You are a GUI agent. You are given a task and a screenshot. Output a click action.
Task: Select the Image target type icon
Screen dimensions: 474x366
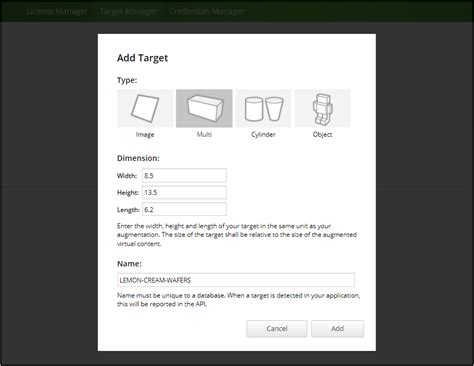click(145, 108)
